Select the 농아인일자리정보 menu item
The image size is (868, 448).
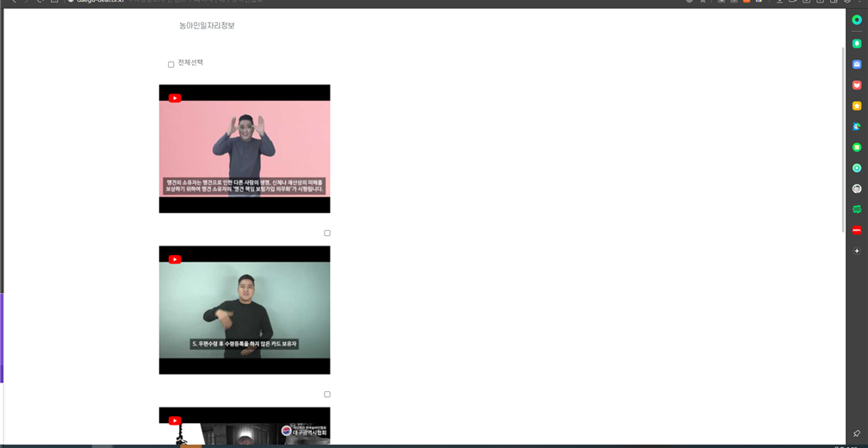click(x=207, y=26)
